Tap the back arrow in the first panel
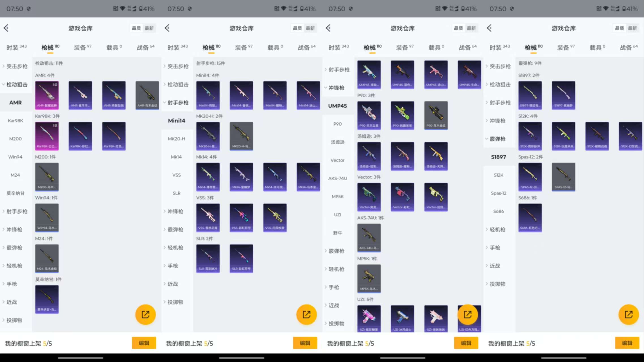Viewport: 644px width, 362px height. click(x=7, y=28)
